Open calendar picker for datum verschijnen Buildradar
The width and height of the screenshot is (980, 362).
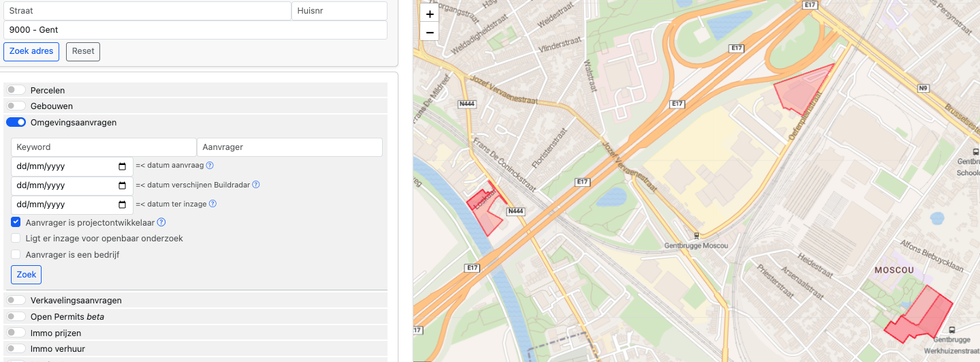point(123,185)
